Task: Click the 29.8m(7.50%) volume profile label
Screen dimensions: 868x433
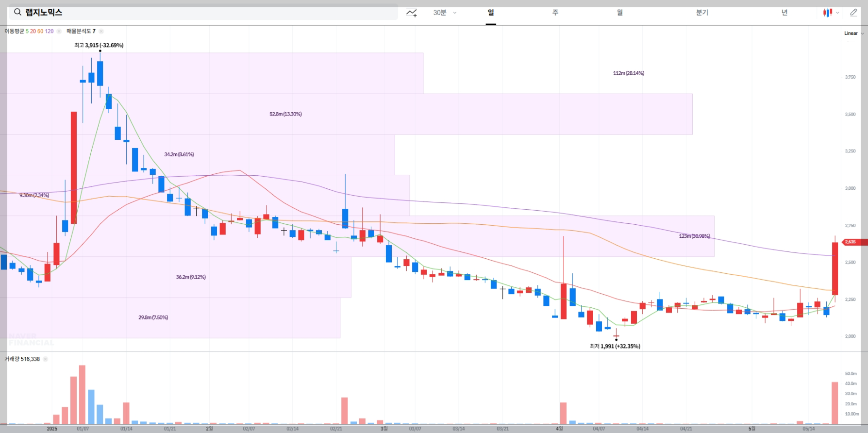Action: (x=153, y=317)
